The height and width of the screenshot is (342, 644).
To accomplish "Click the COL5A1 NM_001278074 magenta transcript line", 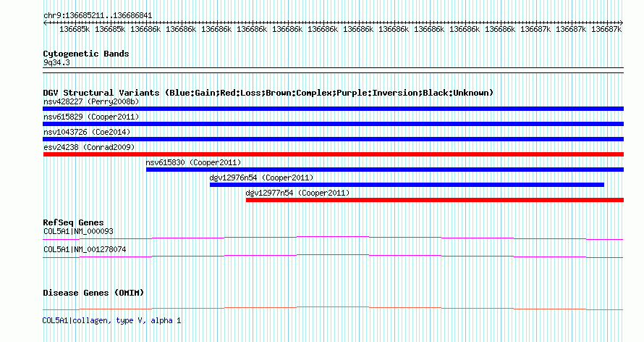I will [333, 256].
